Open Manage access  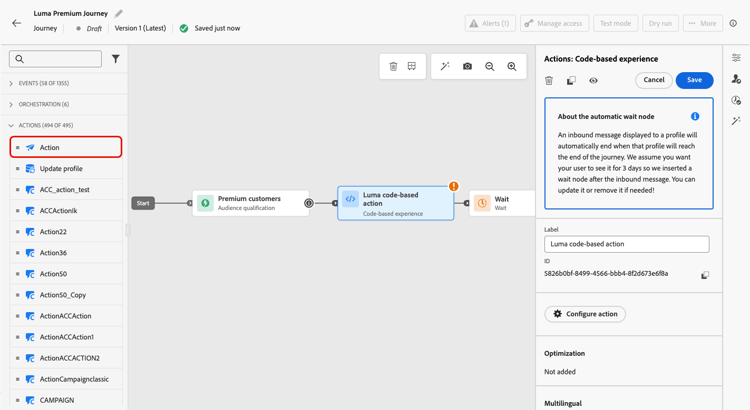click(x=553, y=23)
